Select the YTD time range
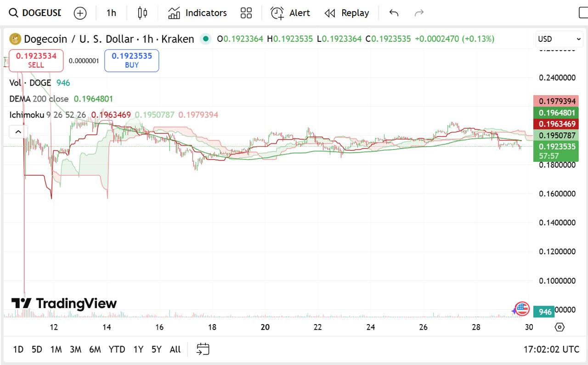Viewport: 588px width, 365px height. coord(117,349)
